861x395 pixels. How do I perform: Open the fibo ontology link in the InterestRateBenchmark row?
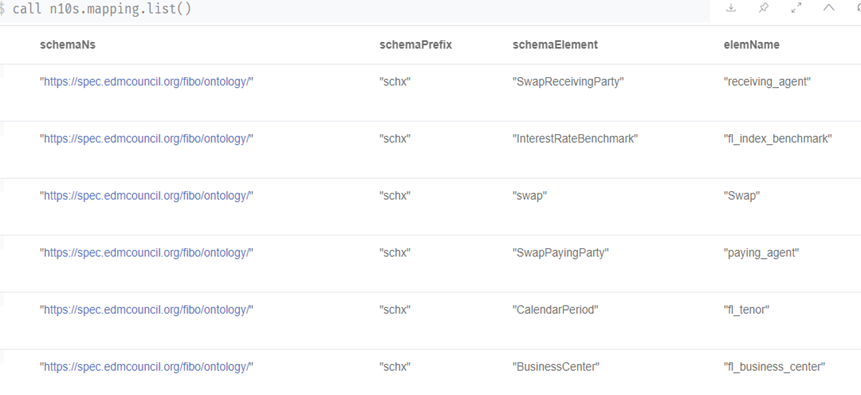point(147,139)
